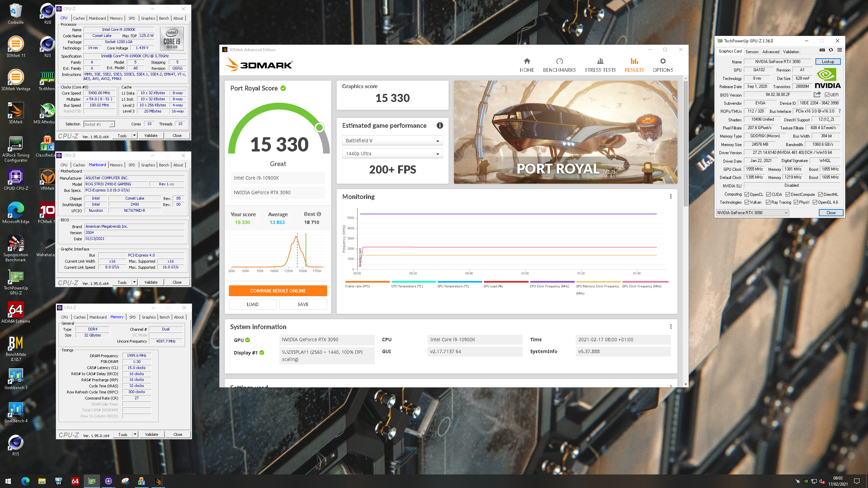Select the BenchMate desktop icon

coord(16,348)
